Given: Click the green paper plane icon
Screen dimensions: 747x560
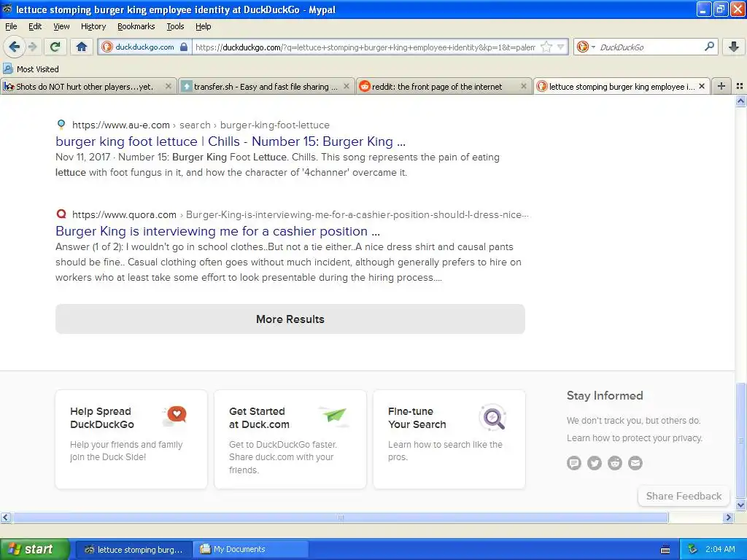Looking at the screenshot, I should [x=333, y=415].
